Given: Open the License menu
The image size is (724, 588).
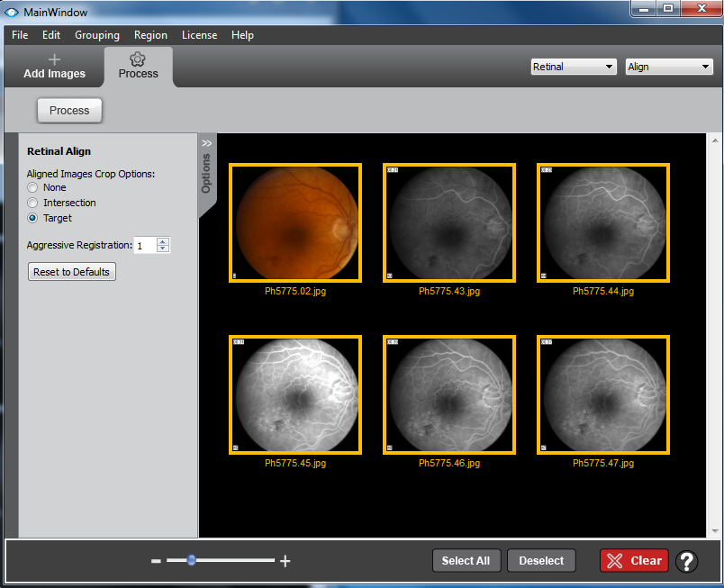Looking at the screenshot, I should pyautogui.click(x=200, y=35).
